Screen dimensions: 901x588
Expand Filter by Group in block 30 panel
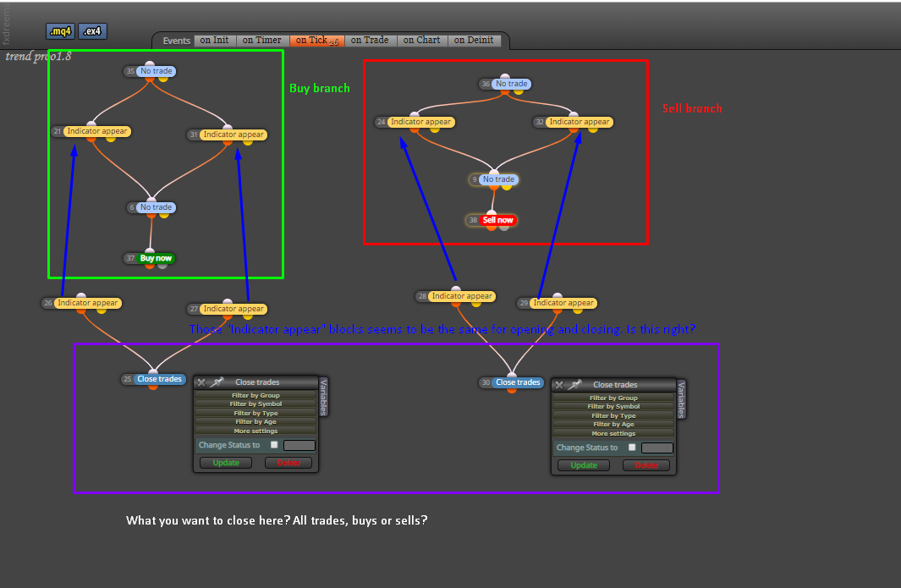pyautogui.click(x=613, y=398)
